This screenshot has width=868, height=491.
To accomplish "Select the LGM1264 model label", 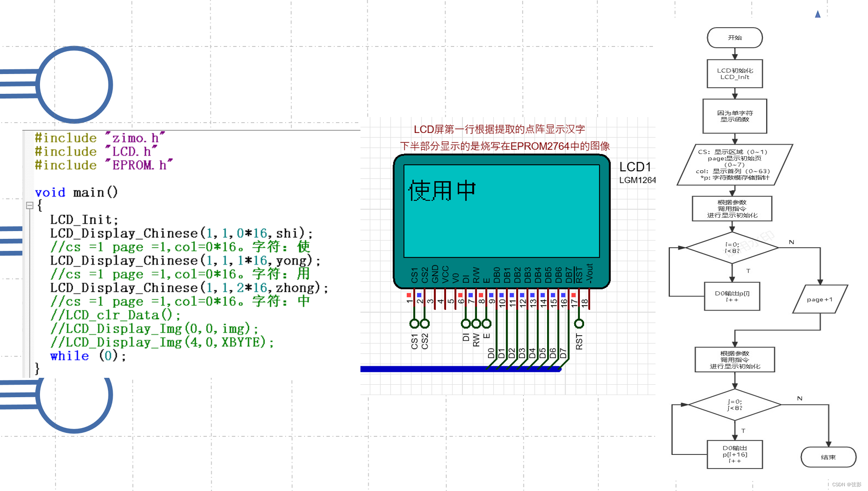I will pyautogui.click(x=637, y=180).
